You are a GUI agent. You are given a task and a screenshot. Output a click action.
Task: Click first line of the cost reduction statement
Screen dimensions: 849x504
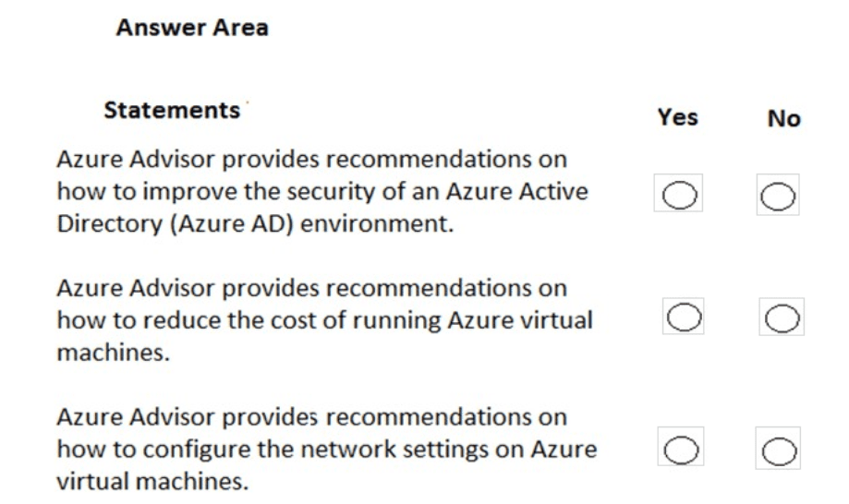click(312, 289)
